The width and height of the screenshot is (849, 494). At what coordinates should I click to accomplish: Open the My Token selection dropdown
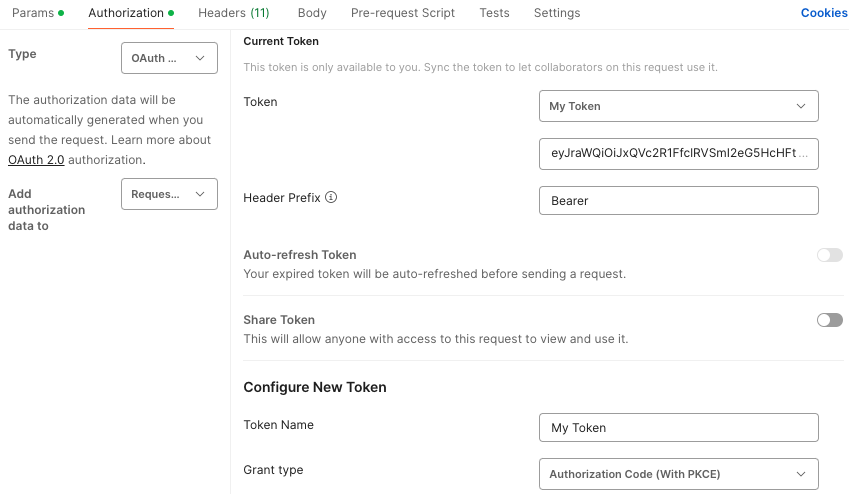tap(678, 106)
